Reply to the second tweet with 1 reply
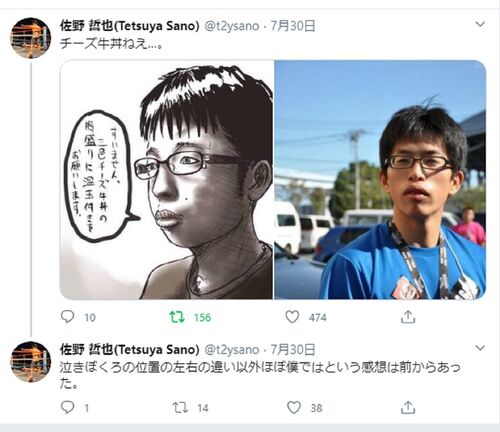This screenshot has width=500, height=432. pyautogui.click(x=67, y=407)
